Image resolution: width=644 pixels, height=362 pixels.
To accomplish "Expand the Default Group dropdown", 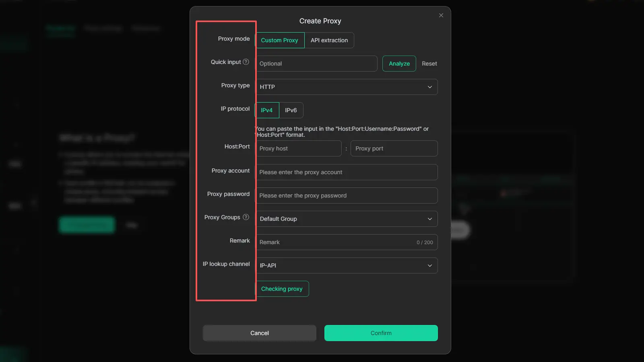I will pos(346,219).
